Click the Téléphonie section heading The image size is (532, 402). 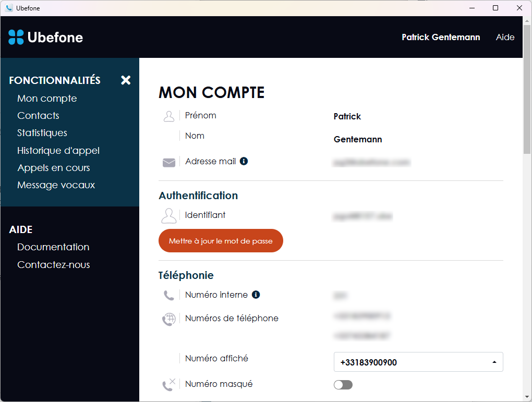pos(186,275)
